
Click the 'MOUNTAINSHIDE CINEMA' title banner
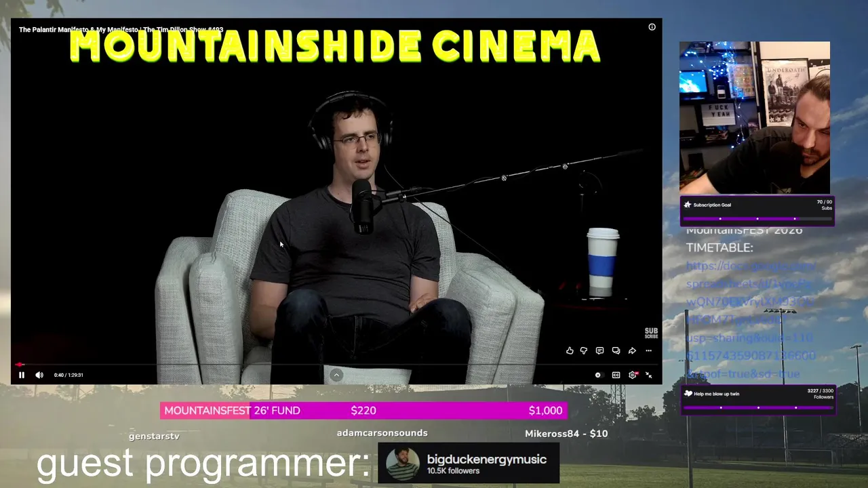(x=335, y=47)
